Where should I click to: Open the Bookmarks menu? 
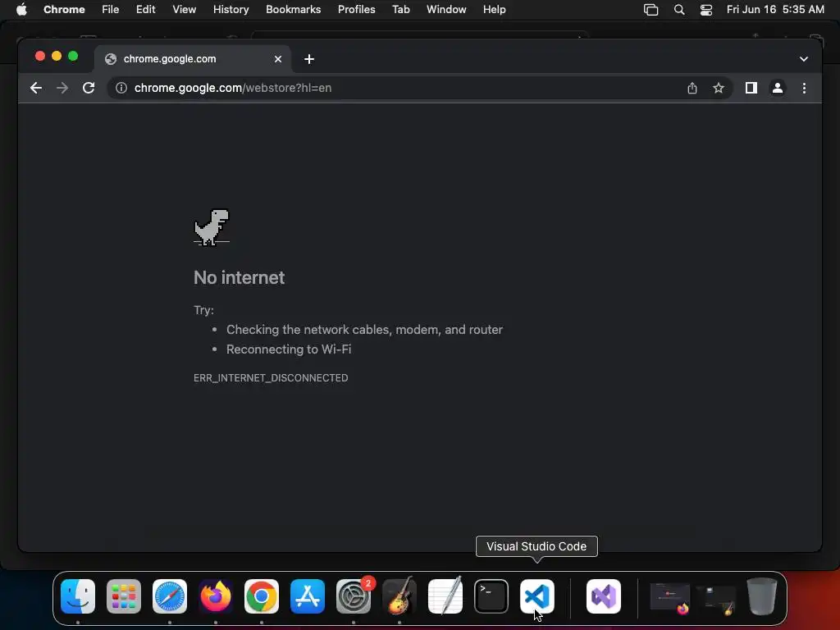[293, 10]
